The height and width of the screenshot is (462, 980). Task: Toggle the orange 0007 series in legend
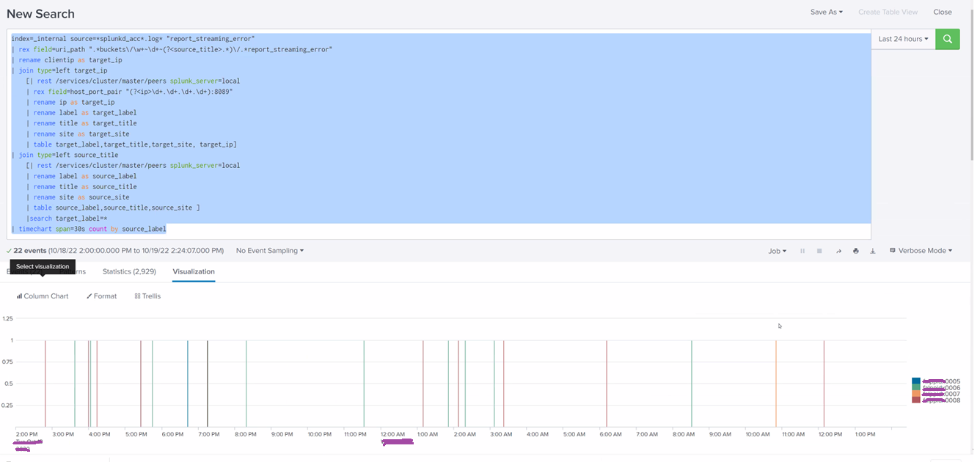tap(916, 394)
